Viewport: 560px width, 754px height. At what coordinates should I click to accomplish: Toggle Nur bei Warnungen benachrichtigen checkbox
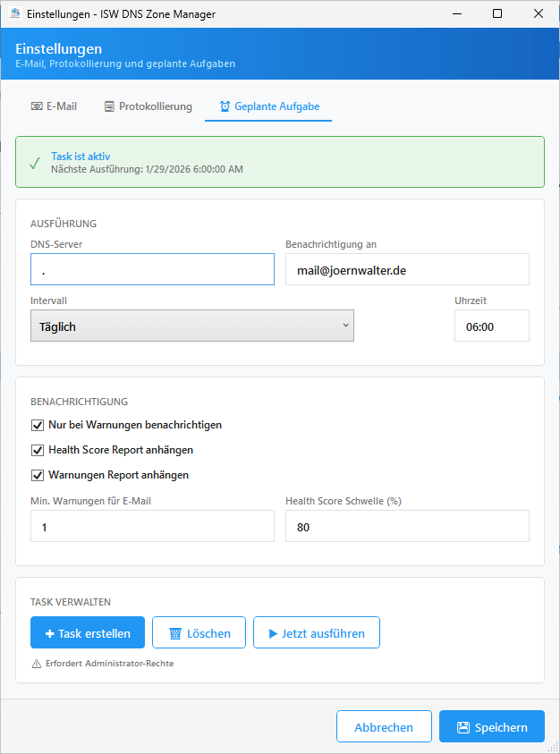(38, 425)
